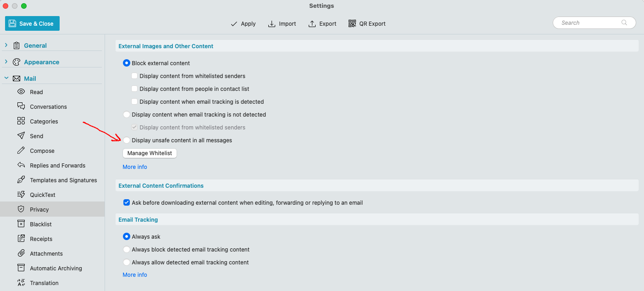Screen dimensions: 644x291
Task: Enable Display content from whitelisted senders
Action: (x=134, y=76)
